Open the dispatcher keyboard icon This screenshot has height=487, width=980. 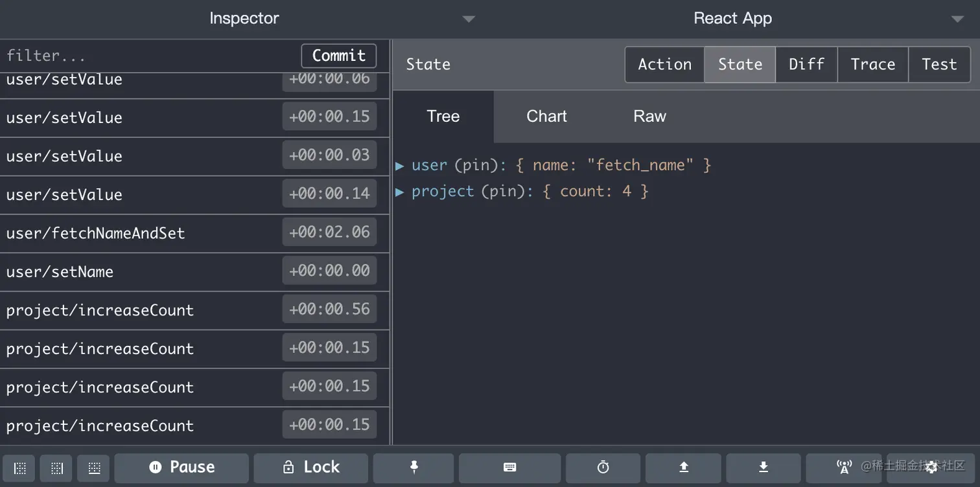(509, 468)
